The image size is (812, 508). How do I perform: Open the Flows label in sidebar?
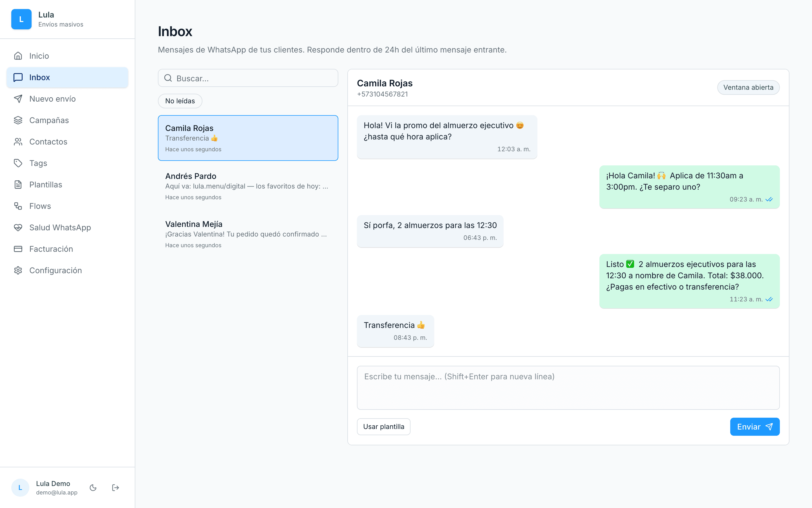(x=40, y=206)
